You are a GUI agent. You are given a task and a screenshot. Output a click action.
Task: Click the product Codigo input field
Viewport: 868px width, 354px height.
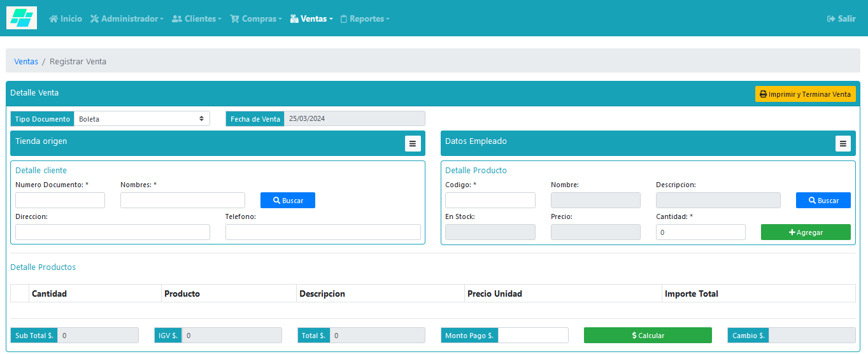490,201
